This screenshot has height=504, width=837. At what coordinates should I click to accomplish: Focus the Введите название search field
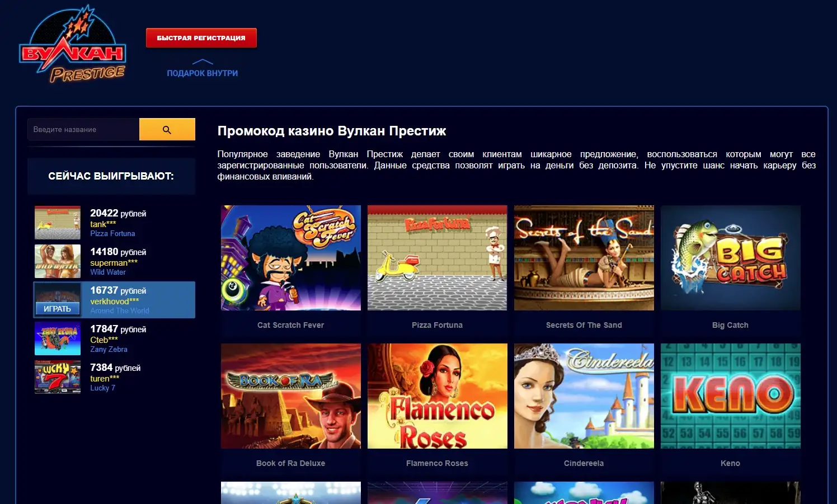point(83,129)
